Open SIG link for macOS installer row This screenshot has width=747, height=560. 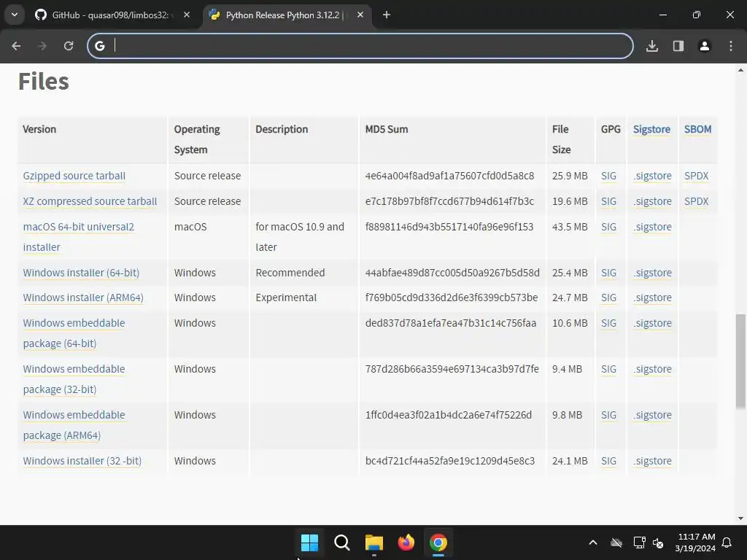609,227
